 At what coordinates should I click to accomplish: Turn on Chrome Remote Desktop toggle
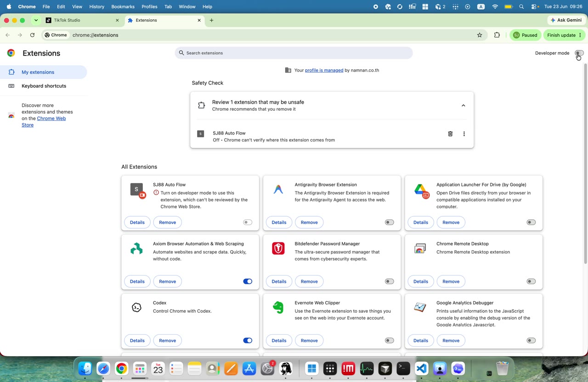pos(531,281)
